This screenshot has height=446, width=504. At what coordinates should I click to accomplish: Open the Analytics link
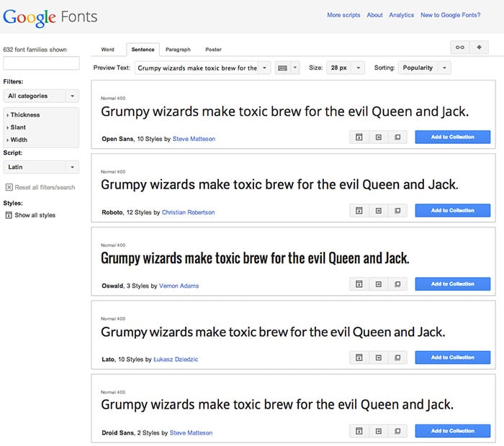[x=402, y=15]
